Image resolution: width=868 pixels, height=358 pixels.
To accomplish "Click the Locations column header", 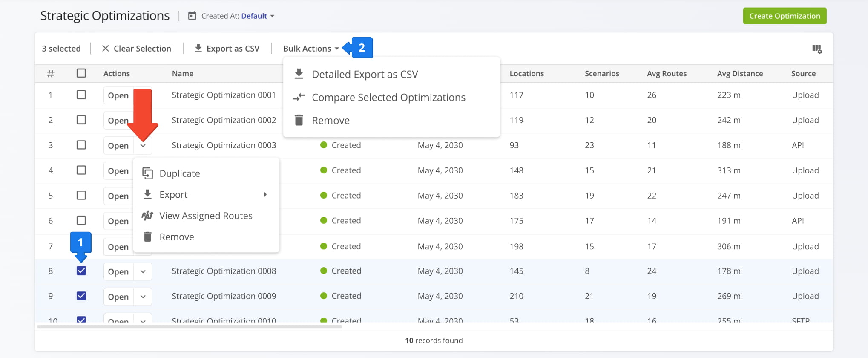I will point(526,73).
